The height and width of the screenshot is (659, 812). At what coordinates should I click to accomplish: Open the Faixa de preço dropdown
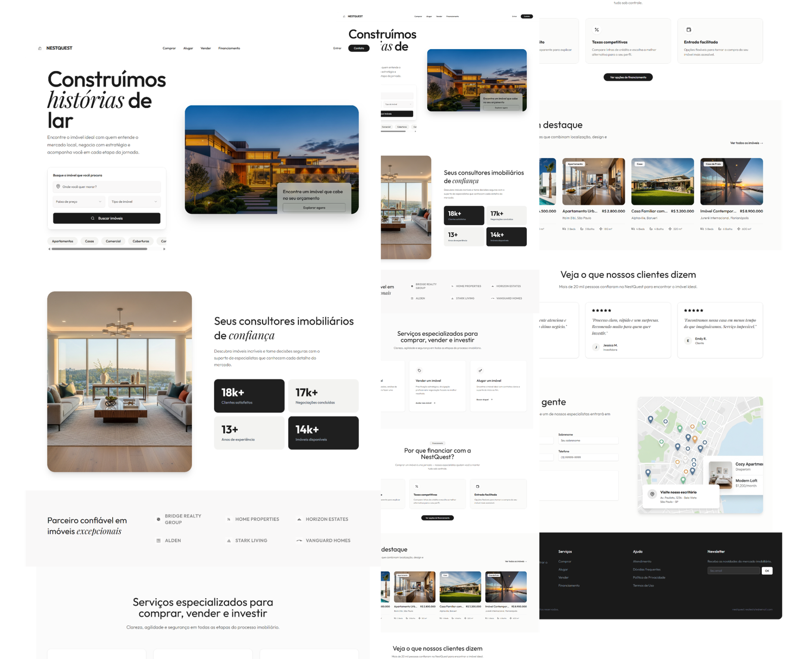pos(79,202)
